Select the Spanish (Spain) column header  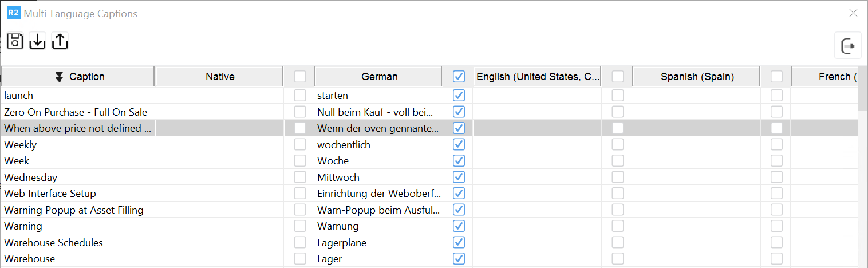coord(696,76)
